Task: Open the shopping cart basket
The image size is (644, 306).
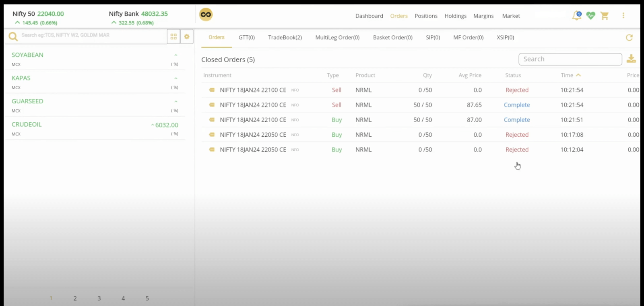Action: click(604, 16)
